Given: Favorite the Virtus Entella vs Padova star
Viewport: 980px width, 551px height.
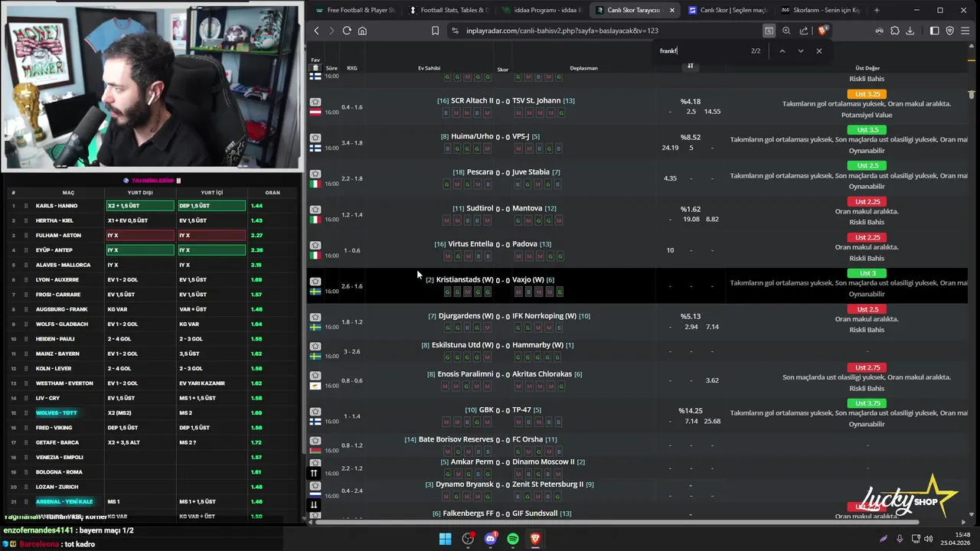Looking at the screenshot, I should tap(315, 245).
